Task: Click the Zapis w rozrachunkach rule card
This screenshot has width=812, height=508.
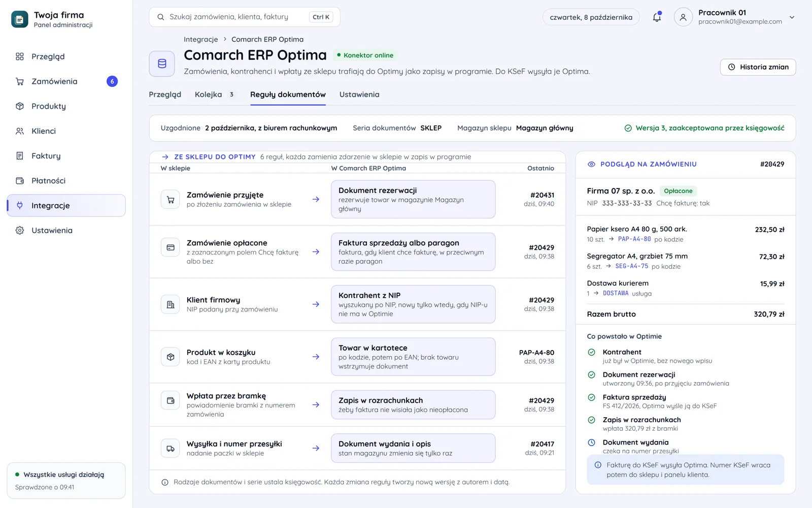Action: (x=413, y=405)
